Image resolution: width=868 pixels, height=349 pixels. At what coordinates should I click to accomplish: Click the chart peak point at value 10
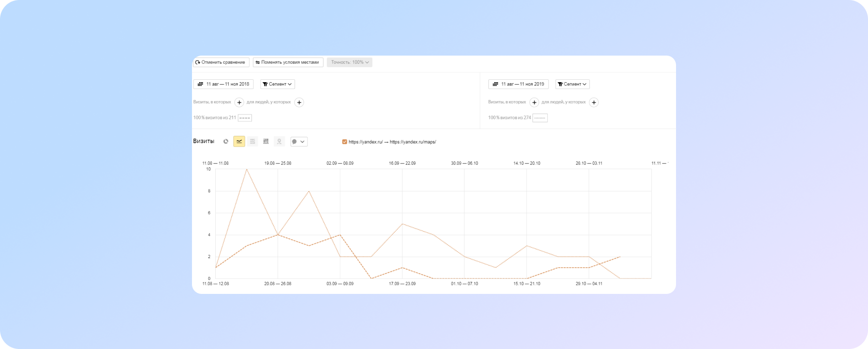[x=247, y=169]
